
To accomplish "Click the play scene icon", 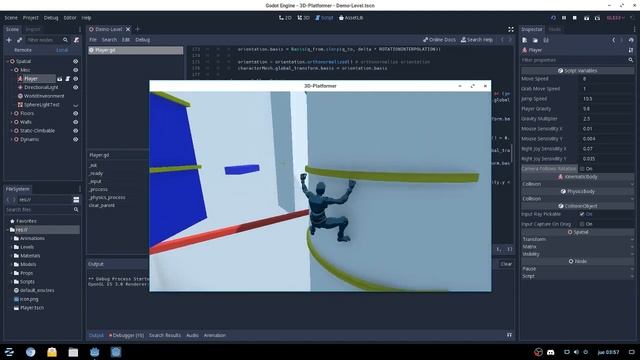I will click(587, 18).
